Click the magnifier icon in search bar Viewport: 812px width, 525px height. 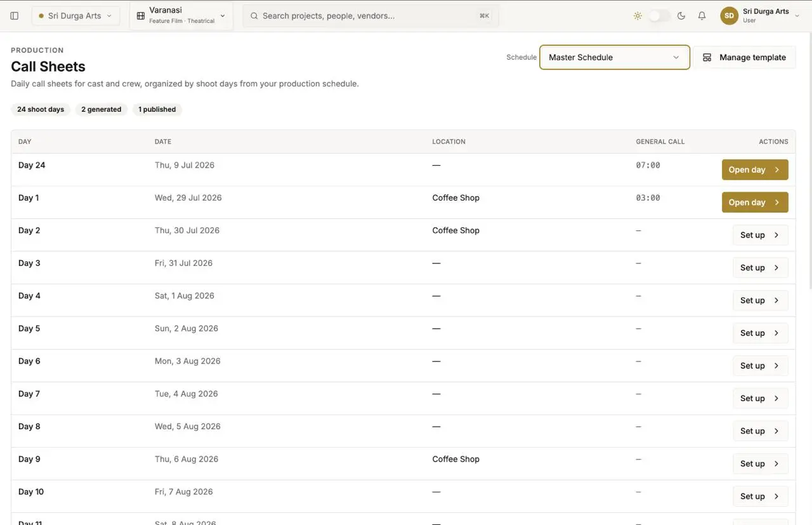(254, 16)
